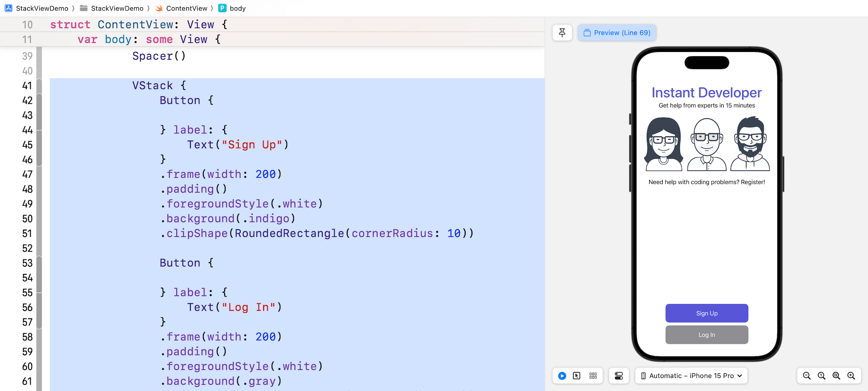The image size is (868, 391).
Task: Open preview device settings toggles
Action: (x=618, y=376)
